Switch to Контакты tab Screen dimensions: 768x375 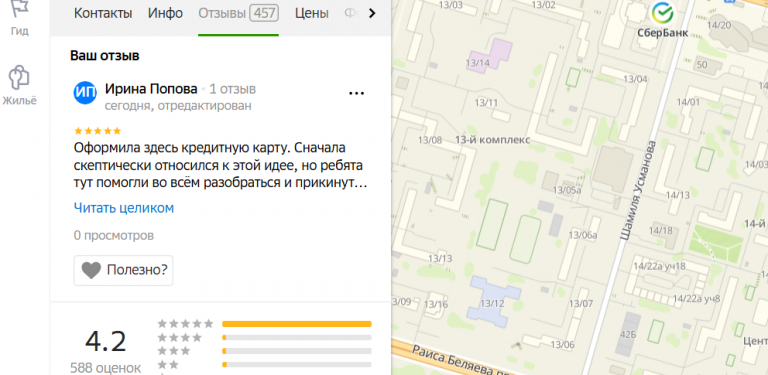point(103,13)
